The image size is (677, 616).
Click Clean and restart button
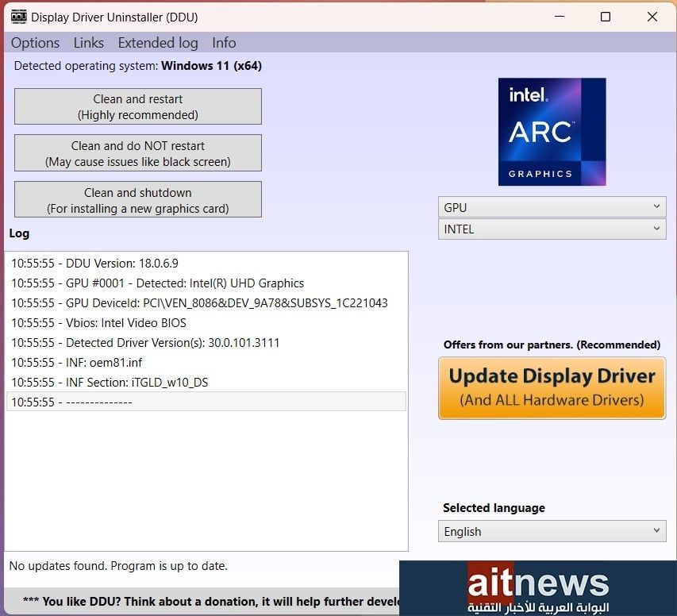click(138, 106)
